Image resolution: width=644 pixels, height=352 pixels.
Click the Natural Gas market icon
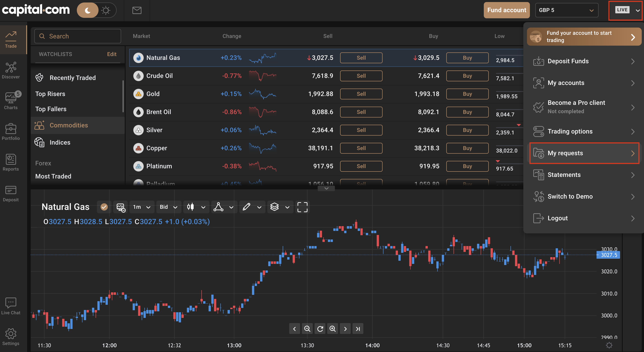click(x=138, y=58)
